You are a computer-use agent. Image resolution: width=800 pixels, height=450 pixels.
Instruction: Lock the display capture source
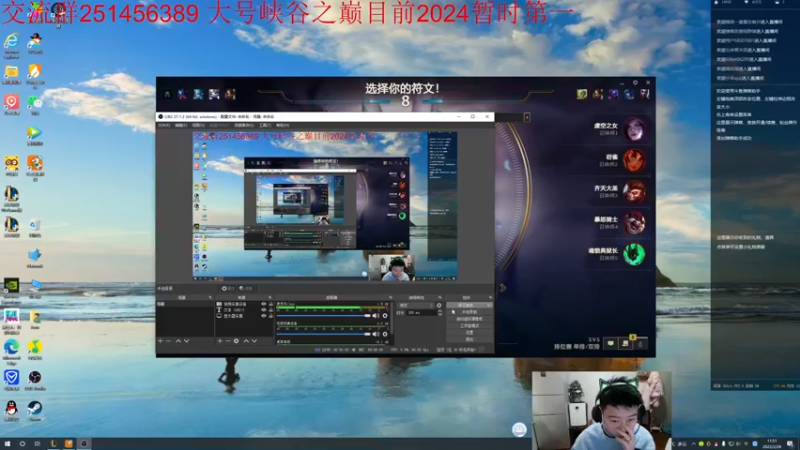271,316
